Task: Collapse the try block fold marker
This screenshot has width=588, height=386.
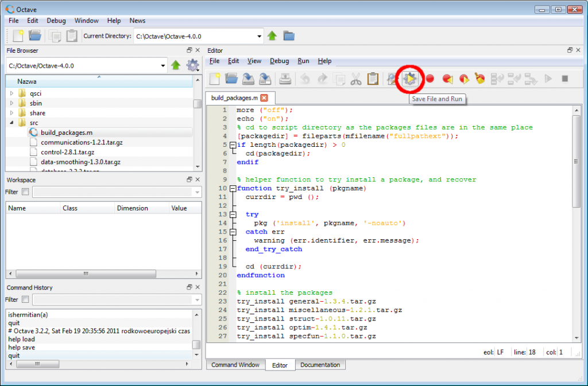Action: 233,215
